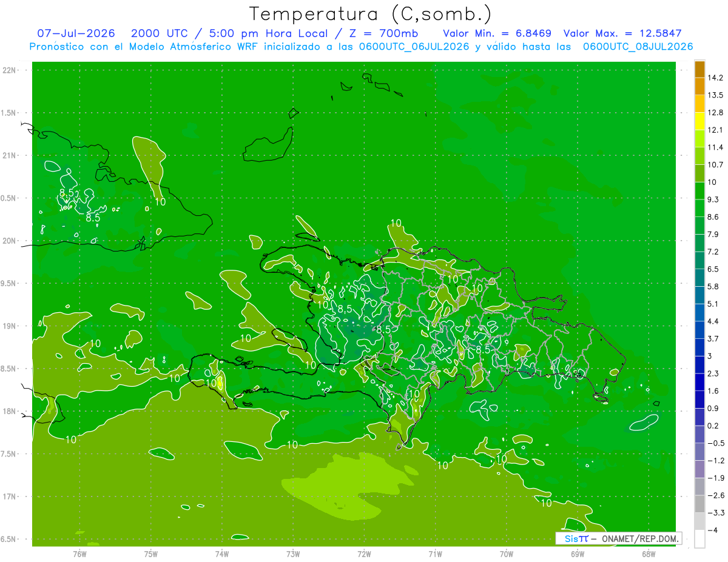
Task: Select the 'Z = 700mb' level text
Action: point(384,33)
